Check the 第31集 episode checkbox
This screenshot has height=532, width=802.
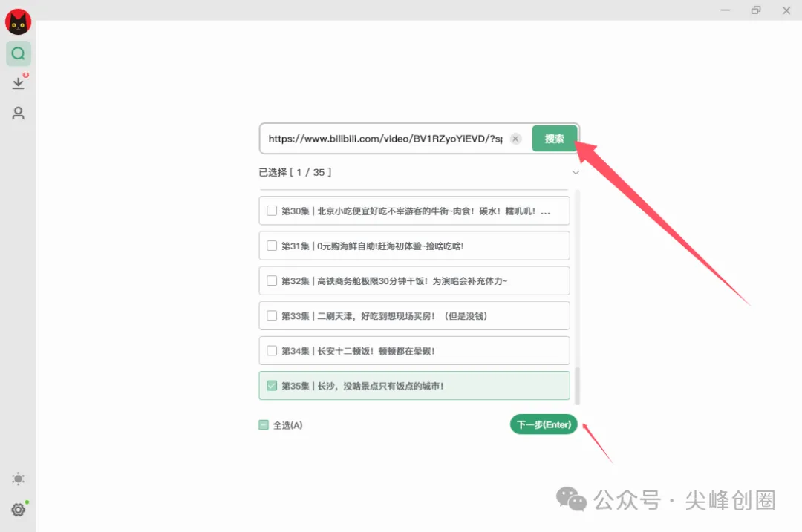pyautogui.click(x=272, y=246)
